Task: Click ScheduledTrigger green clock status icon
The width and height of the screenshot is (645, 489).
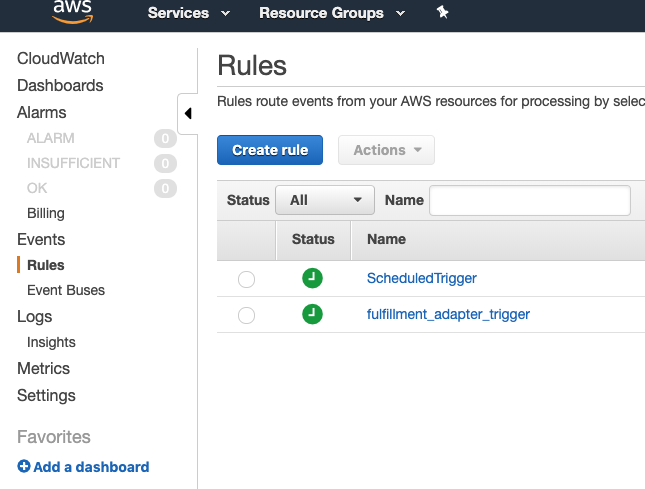Action: [x=312, y=278]
